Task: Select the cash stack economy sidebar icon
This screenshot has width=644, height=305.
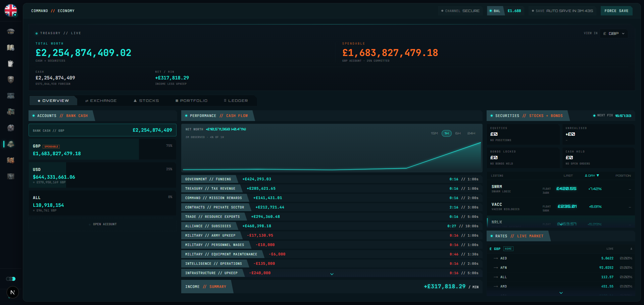Action: (x=11, y=144)
